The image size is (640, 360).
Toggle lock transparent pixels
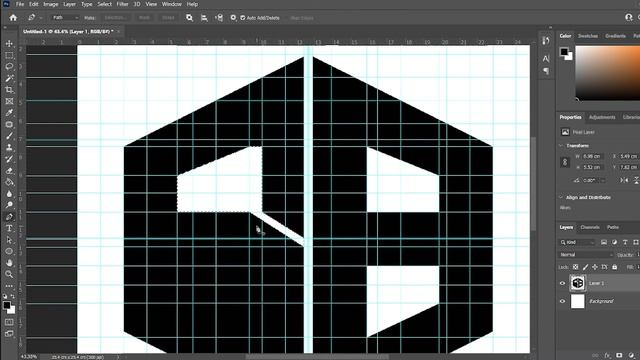pyautogui.click(x=576, y=267)
